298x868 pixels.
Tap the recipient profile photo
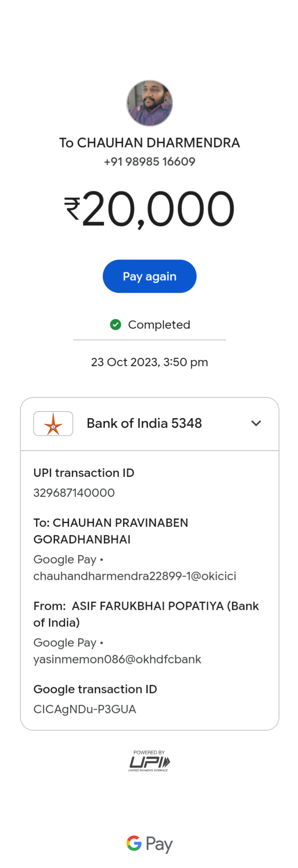pyautogui.click(x=149, y=103)
